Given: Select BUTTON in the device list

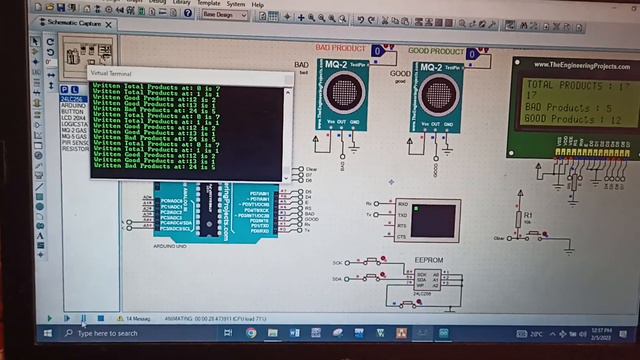Looking at the screenshot, I should tap(73, 111).
